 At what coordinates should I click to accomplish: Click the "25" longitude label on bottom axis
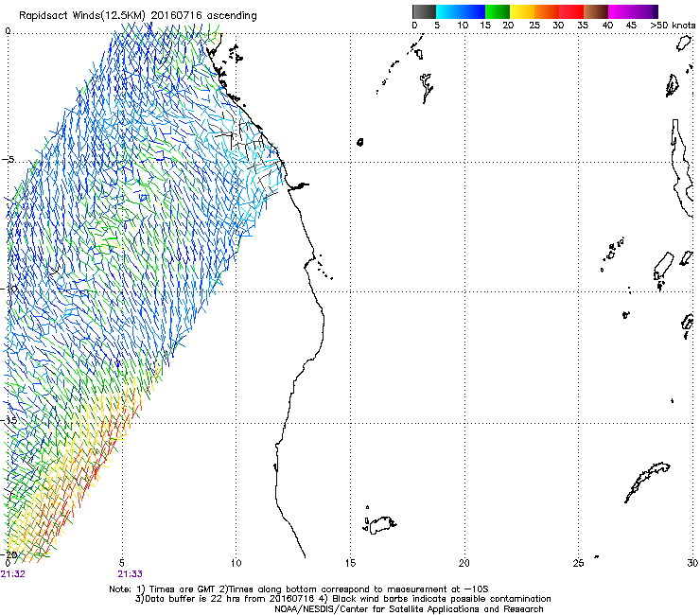click(578, 563)
